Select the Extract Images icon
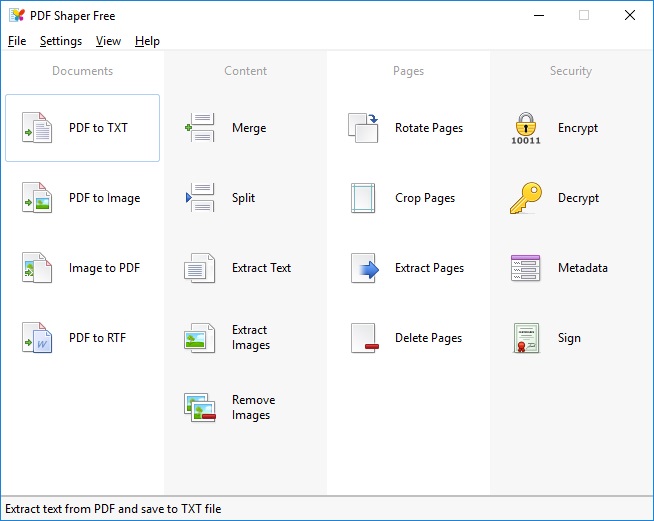The width and height of the screenshot is (654, 521). click(200, 338)
